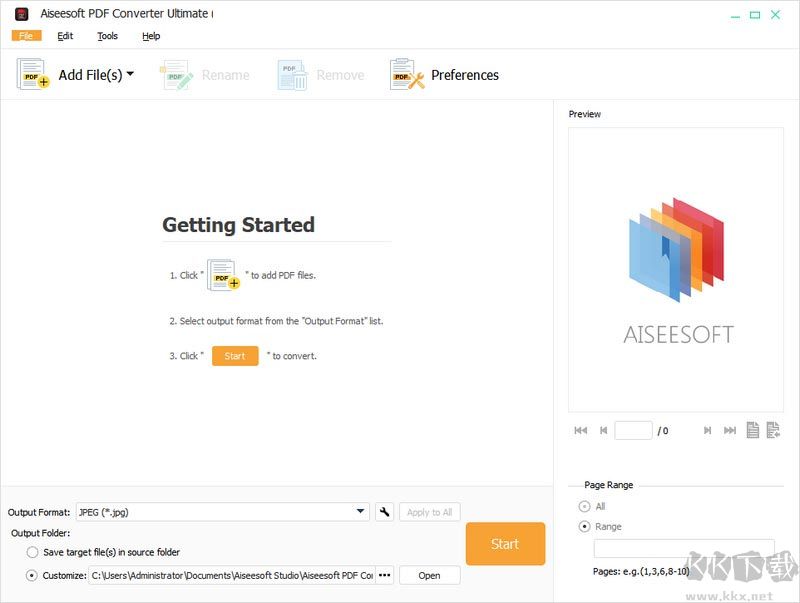Viewport: 800px width, 603px height.
Task: Select the All page range option
Action: point(585,507)
